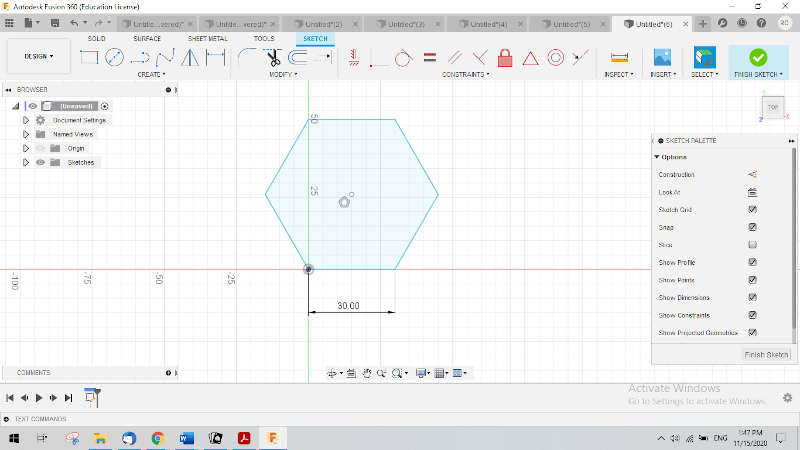
Task: Expand the Named Views tree node
Action: [x=26, y=134]
